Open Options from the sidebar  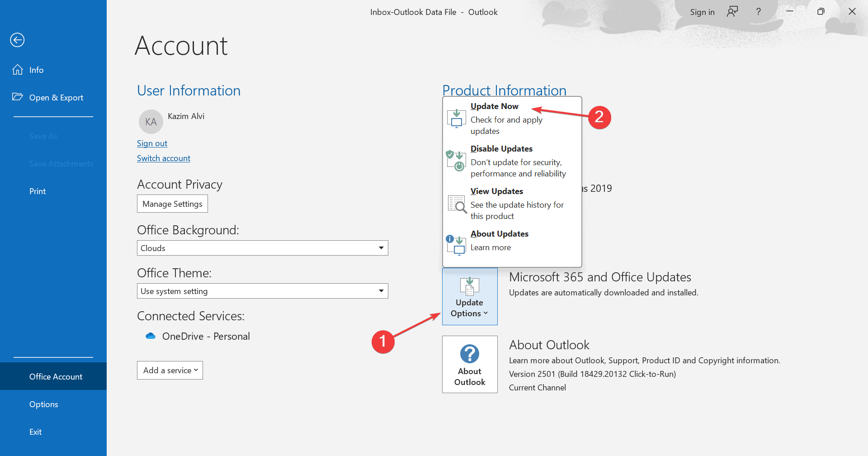coord(53,404)
